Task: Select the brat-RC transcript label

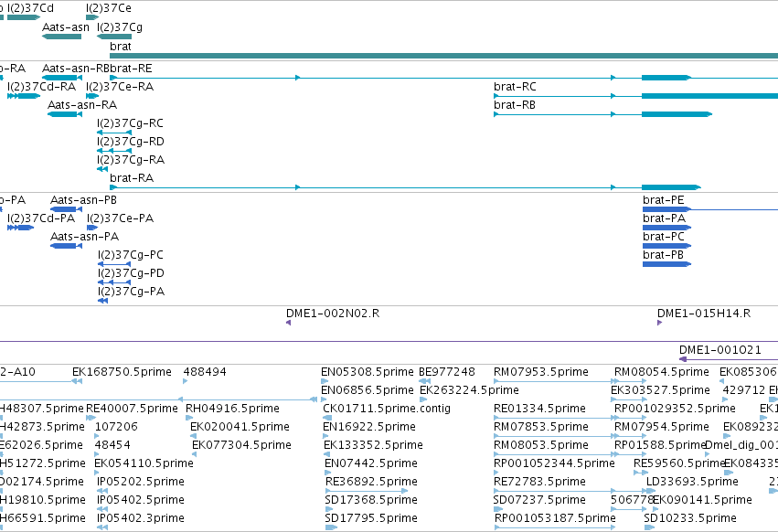Action: 515,87
